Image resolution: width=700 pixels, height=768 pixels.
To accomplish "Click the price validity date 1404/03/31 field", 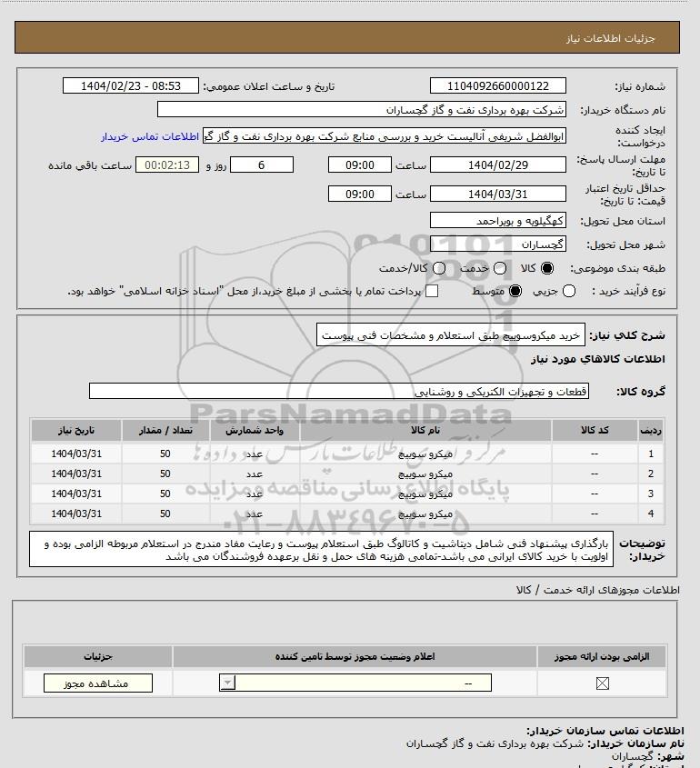I will tap(497, 194).
